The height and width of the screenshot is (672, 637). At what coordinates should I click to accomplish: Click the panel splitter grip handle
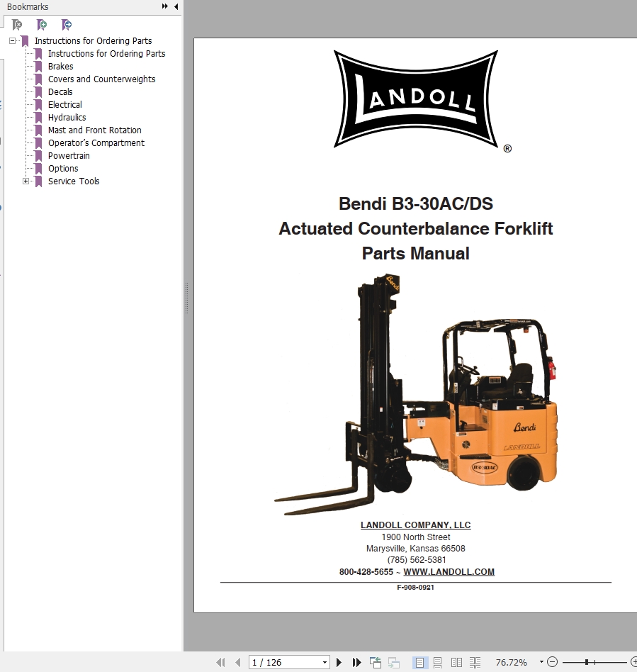coord(187,298)
